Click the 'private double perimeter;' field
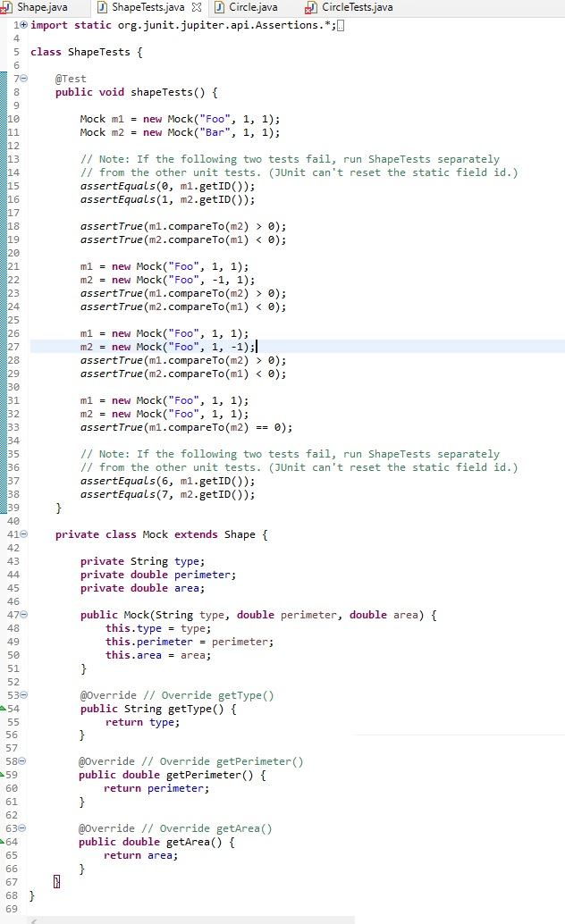Screen dimensions: 565x924 pyautogui.click(x=158, y=575)
